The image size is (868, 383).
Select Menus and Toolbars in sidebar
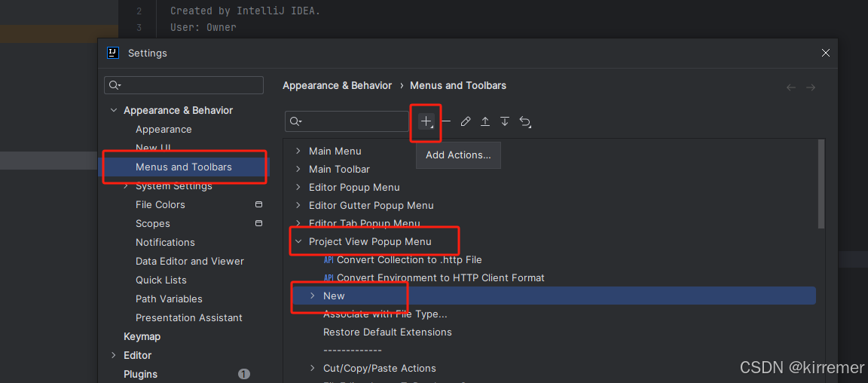[x=184, y=167]
